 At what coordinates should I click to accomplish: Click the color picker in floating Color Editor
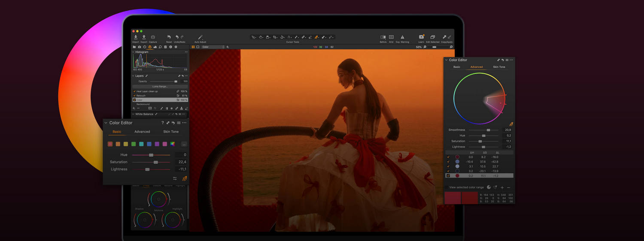[185, 178]
